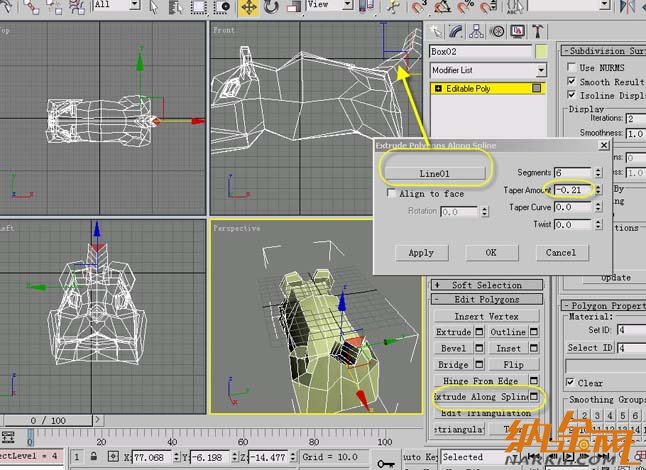Open the Hierarchy command panel tab
The image size is (646, 470).
click(477, 30)
